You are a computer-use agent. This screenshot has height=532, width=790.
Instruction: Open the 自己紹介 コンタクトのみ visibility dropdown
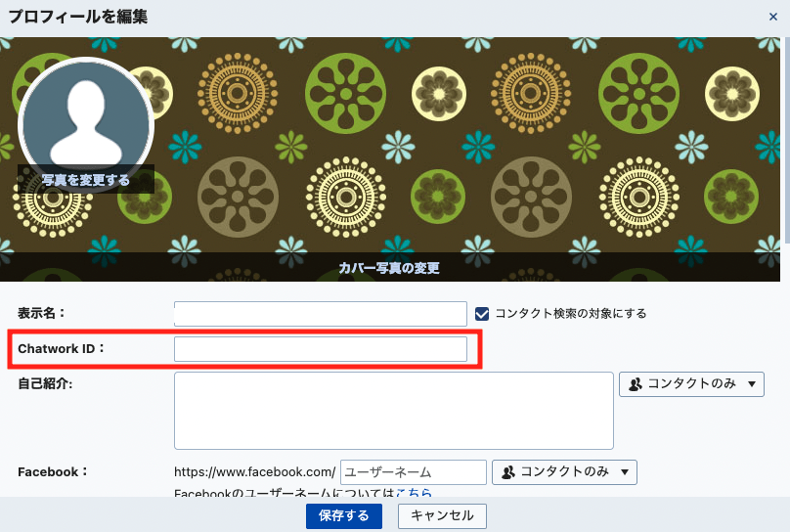[x=691, y=384]
